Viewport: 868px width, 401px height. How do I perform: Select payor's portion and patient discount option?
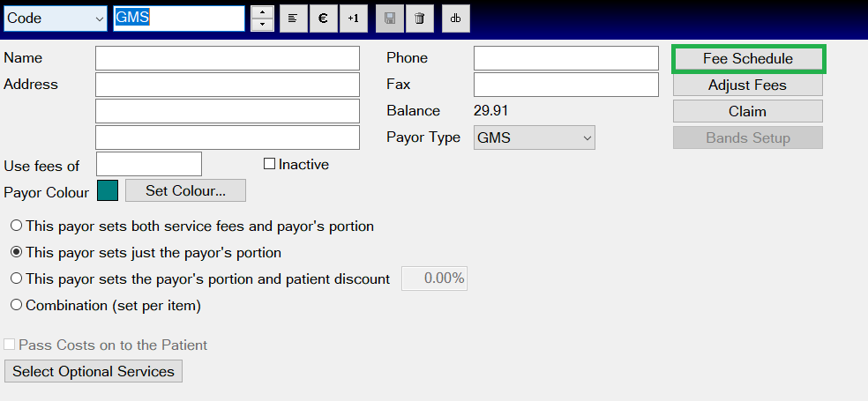click(x=16, y=278)
